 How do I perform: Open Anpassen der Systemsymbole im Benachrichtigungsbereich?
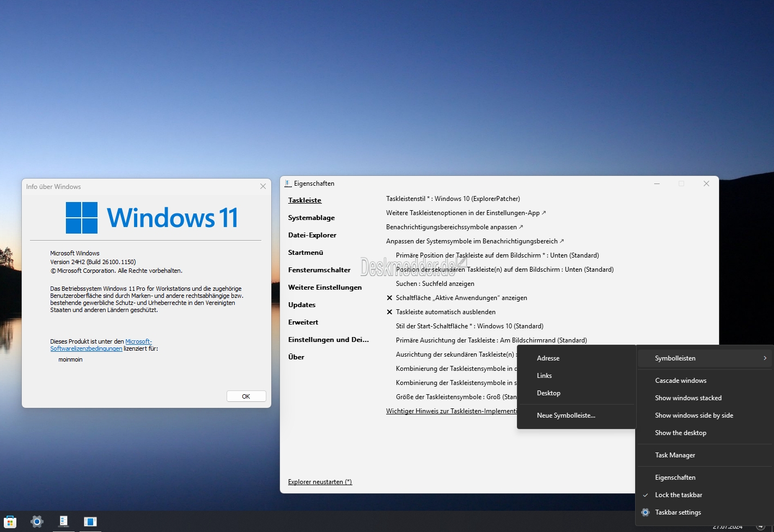[475, 241]
